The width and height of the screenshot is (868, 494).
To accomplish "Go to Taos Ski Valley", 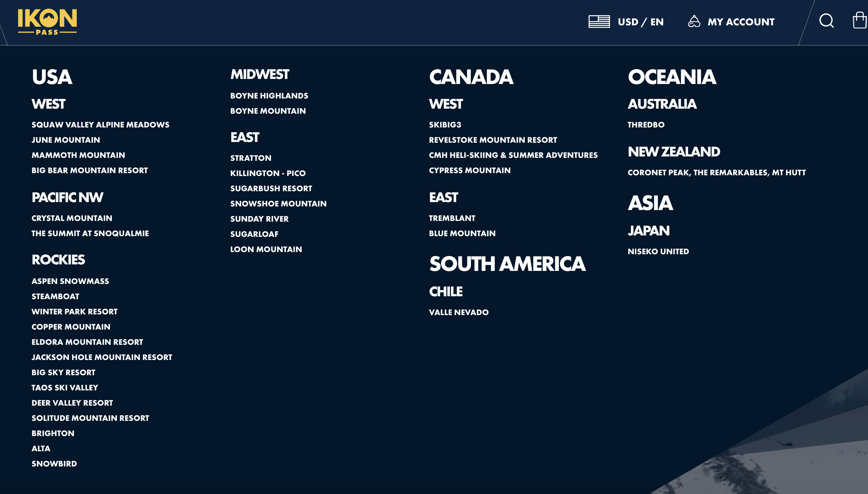I will click(x=65, y=388).
